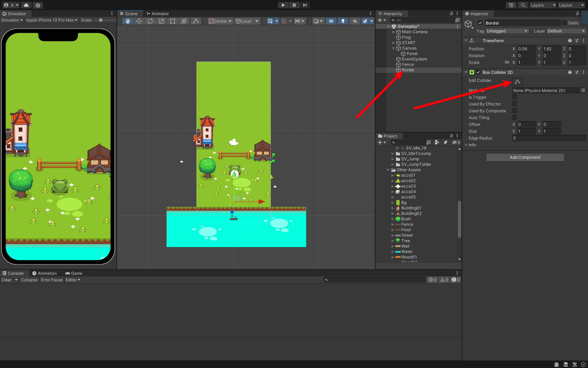Enable the Static checkbox
Viewport: 588px width, 368px height.
click(564, 23)
